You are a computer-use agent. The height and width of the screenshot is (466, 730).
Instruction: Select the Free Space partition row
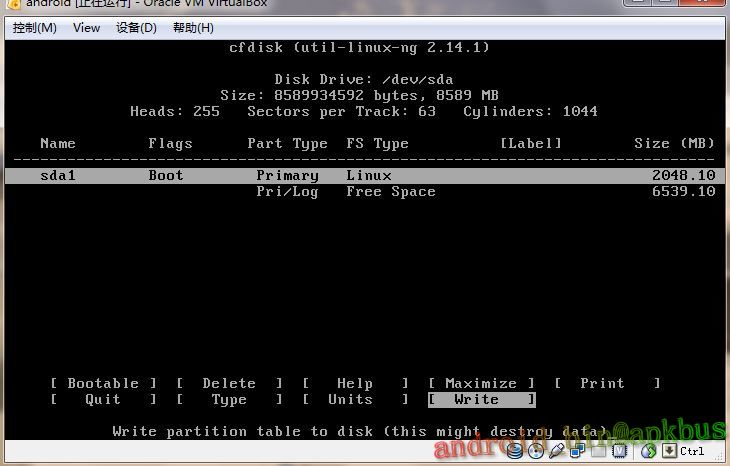365,191
